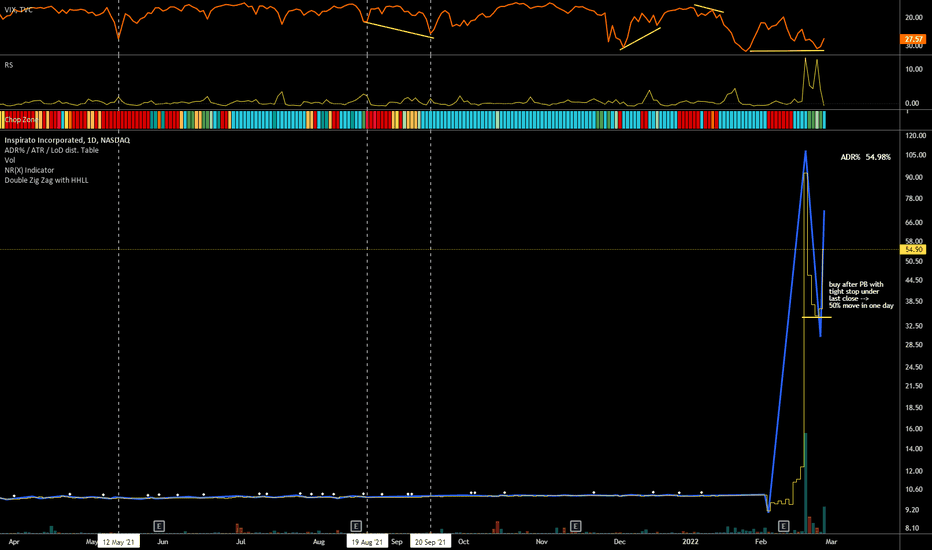Click the earnings E marker near Jun
Image resolution: width=932 pixels, height=550 pixels.
159,526
